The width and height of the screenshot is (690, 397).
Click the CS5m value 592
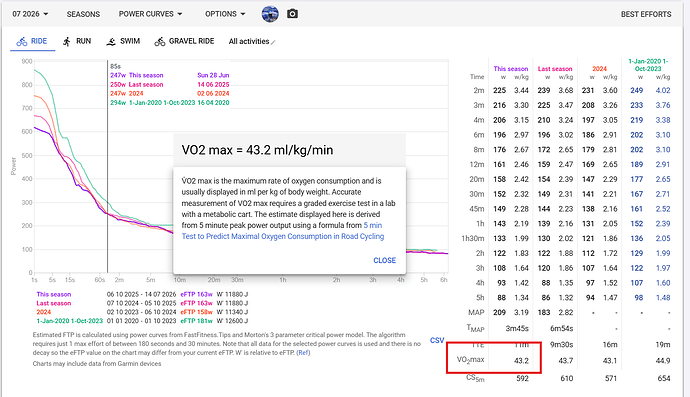point(522,378)
